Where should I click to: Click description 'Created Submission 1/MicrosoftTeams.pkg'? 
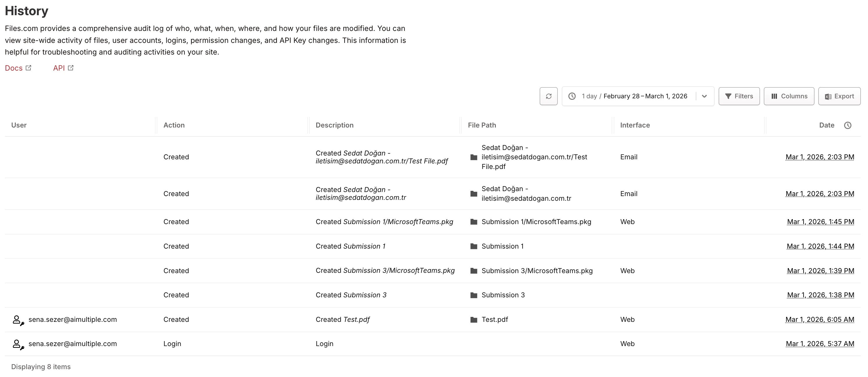point(384,221)
